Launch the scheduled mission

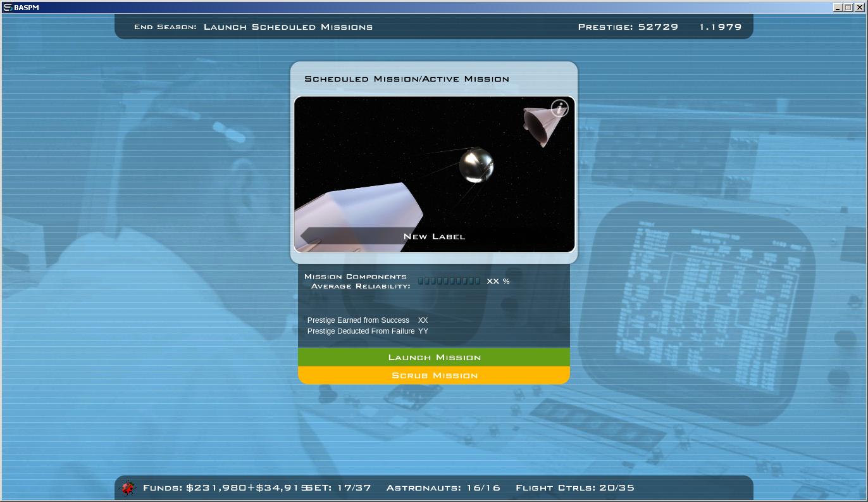(434, 357)
